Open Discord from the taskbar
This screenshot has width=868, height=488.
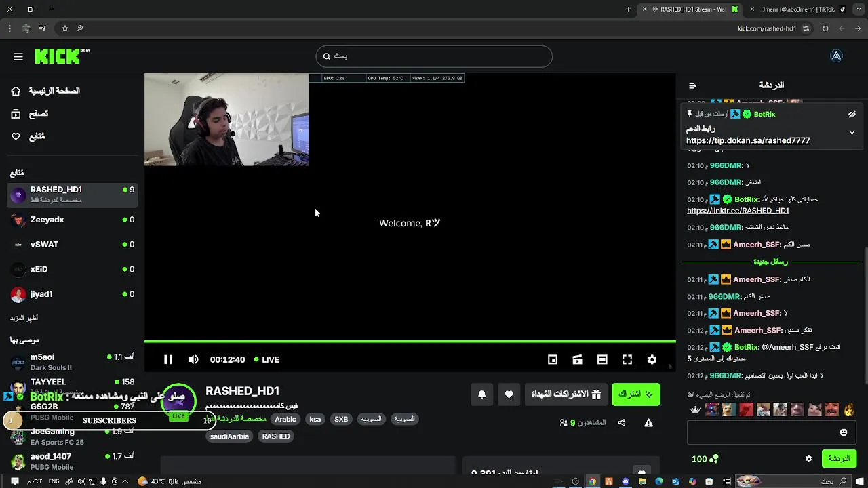pos(625,481)
